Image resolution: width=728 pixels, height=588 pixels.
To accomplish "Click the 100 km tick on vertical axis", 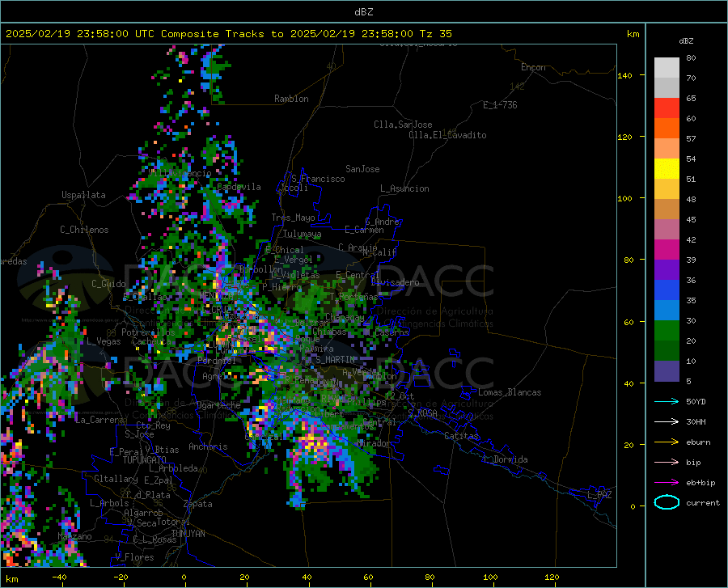I will [624, 199].
